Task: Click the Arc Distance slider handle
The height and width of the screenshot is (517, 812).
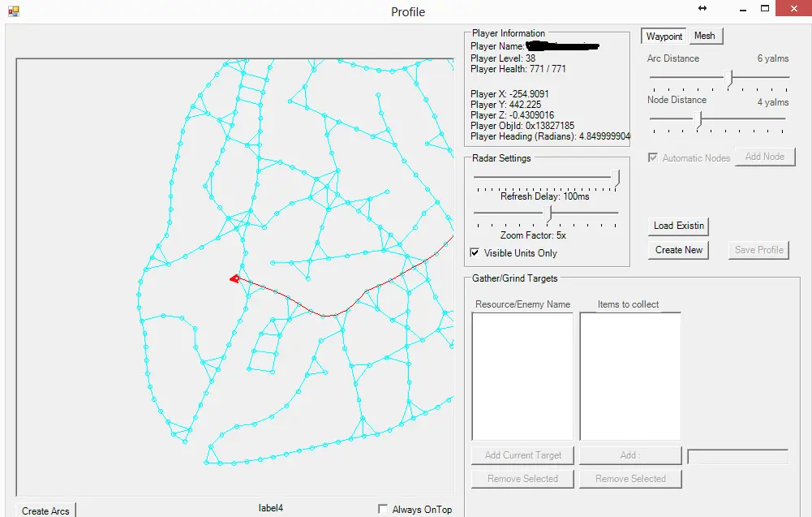Action: click(730, 78)
